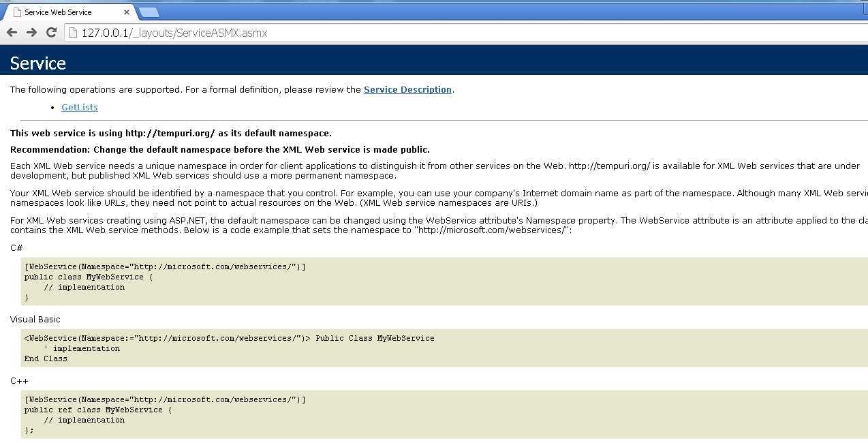Focus the address bar showing 127.0.0.1 URL

tap(409, 33)
